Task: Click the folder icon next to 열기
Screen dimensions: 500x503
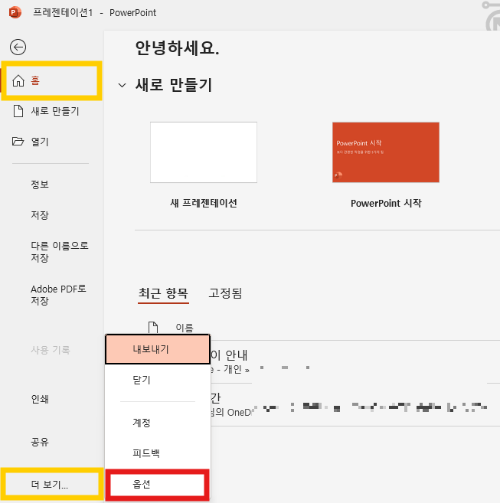Action: pyautogui.click(x=18, y=142)
